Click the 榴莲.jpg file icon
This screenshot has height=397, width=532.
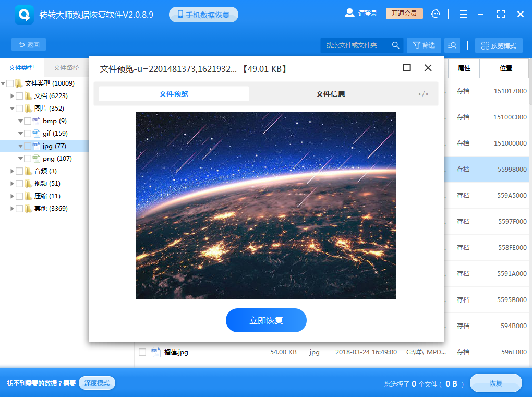tap(156, 352)
